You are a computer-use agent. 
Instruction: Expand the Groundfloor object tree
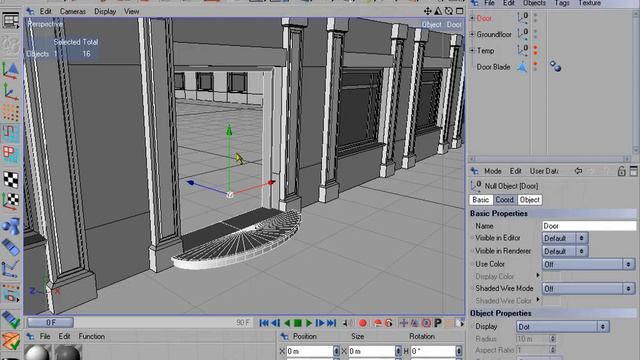472,34
